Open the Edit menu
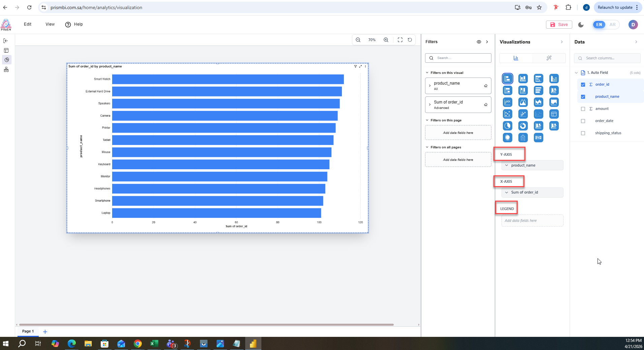This screenshot has width=644, height=350. pyautogui.click(x=28, y=24)
